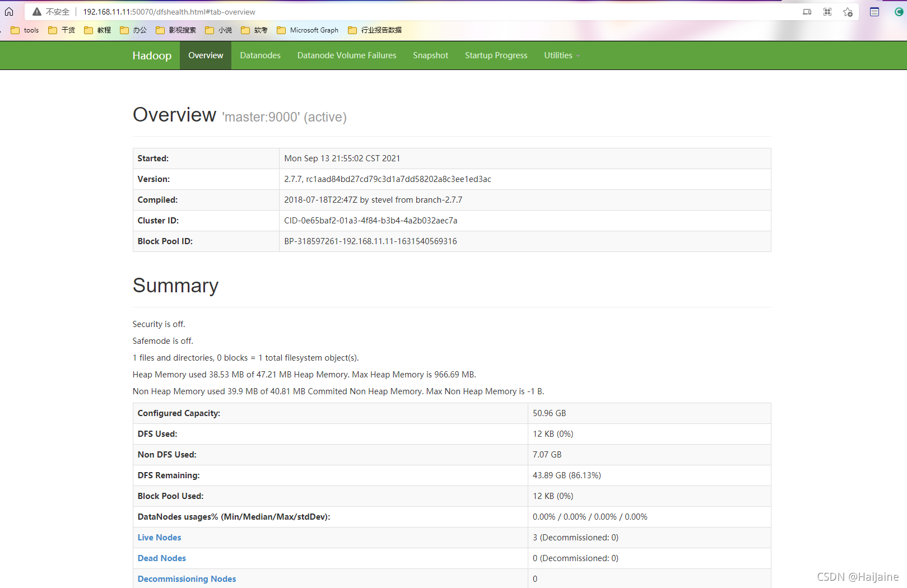Open the Datanode Volume Failures tab
The width and height of the screenshot is (907, 588).
click(x=347, y=55)
